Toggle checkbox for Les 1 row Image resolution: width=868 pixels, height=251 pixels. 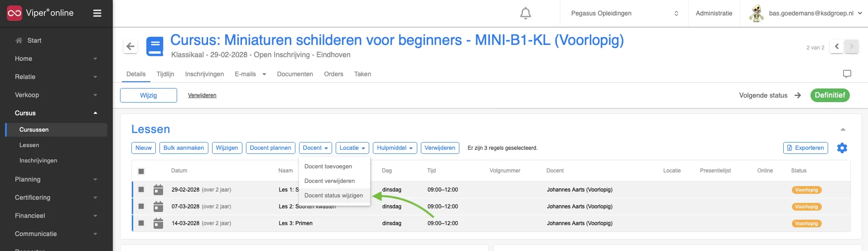141,190
